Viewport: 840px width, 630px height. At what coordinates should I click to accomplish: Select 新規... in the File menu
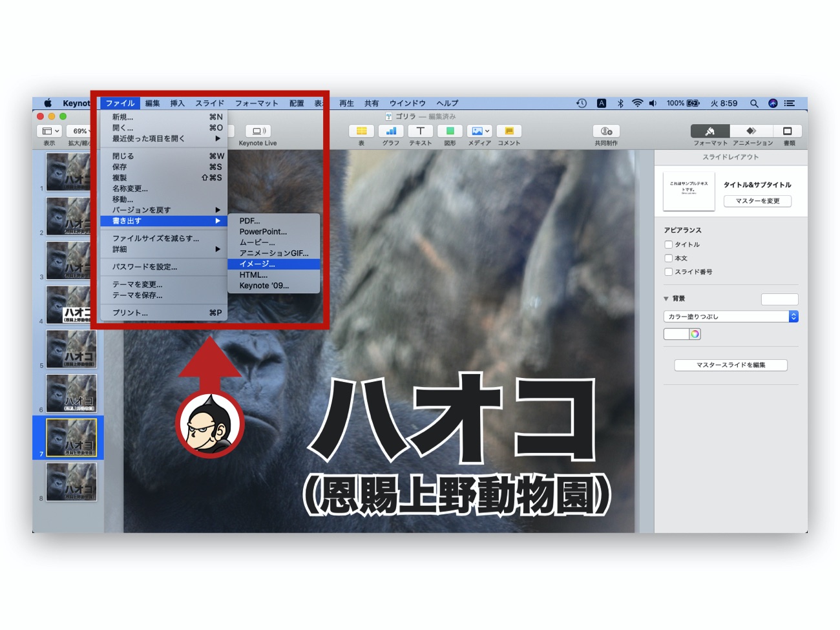click(x=165, y=117)
